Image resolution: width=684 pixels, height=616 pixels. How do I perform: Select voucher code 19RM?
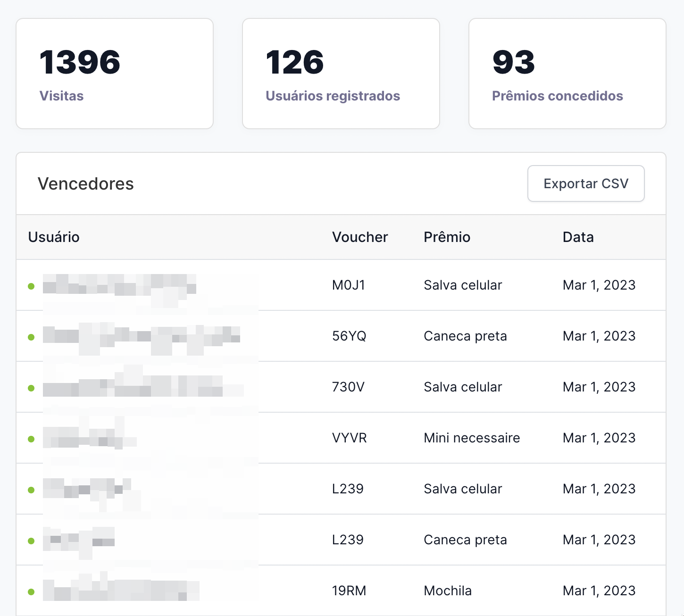point(349,591)
